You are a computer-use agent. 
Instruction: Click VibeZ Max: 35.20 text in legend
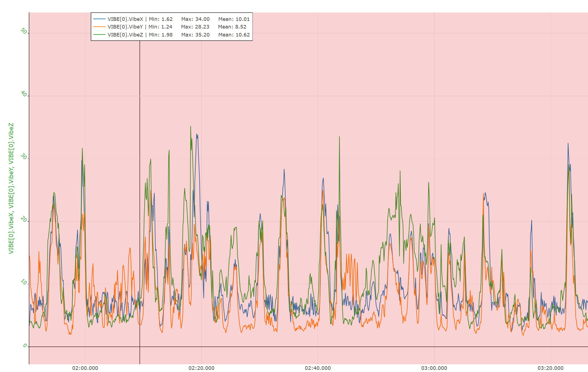tap(195, 35)
